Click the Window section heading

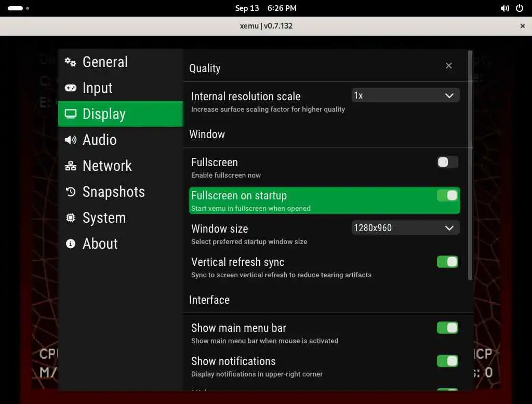coord(207,134)
